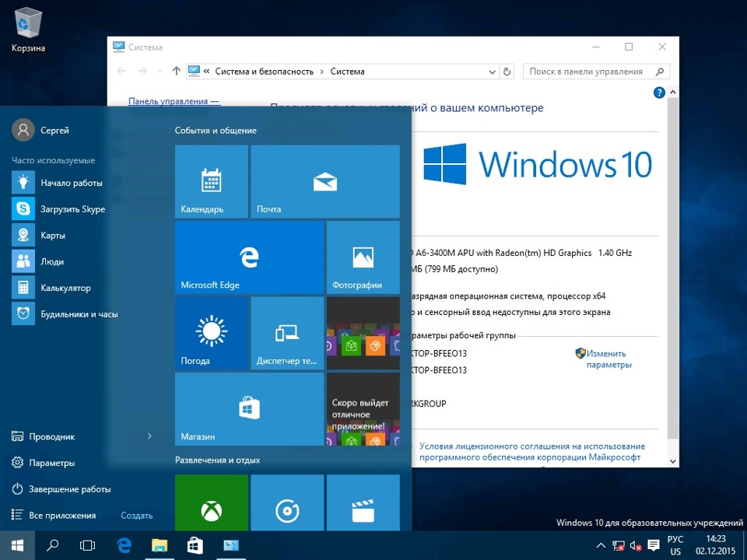This screenshot has height=560, width=747.
Task: Click the network status tray icon
Action: tap(619, 546)
